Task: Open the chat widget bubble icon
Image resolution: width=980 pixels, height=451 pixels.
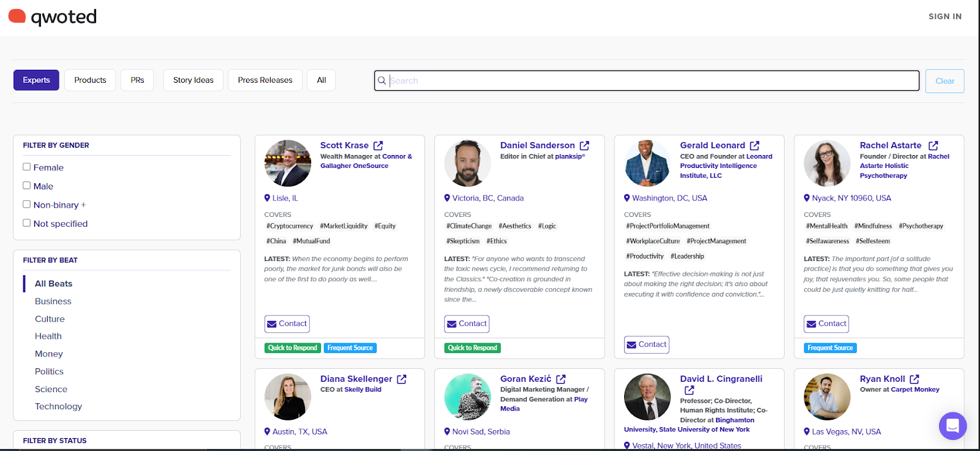Action: click(952, 425)
